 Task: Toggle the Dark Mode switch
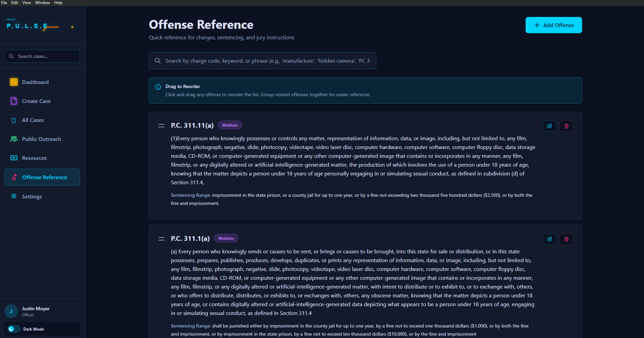14,329
